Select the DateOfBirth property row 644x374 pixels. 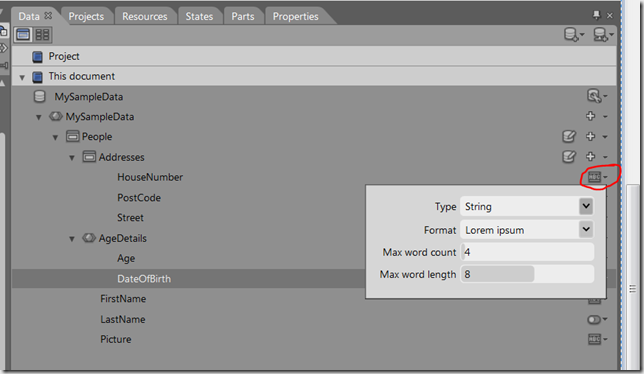click(x=188, y=279)
